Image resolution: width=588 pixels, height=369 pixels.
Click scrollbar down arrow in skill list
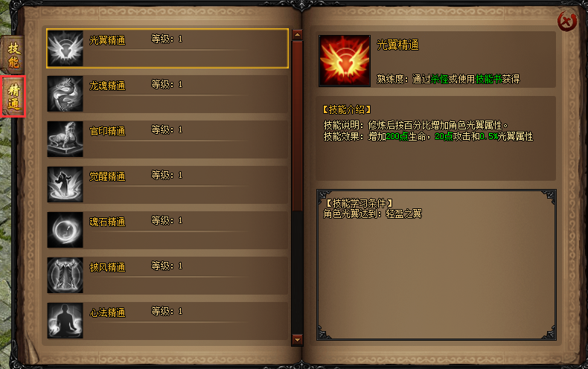[x=297, y=340]
